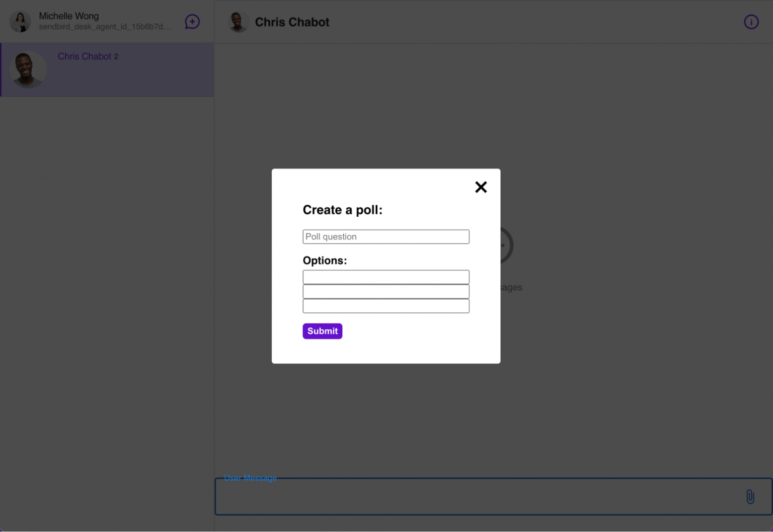Click the User Message input box
Image resolution: width=773 pixels, height=532 pixels.
(x=493, y=496)
